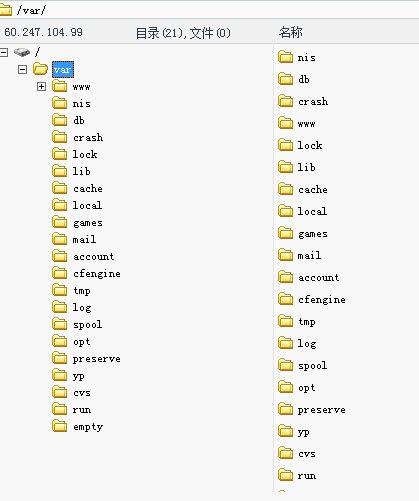Select tmp name in right list

pos(307,322)
